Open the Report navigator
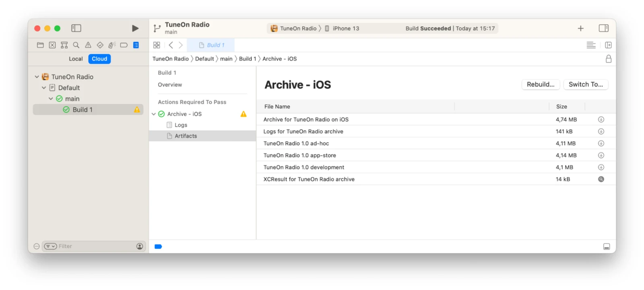Image resolution: width=644 pixels, height=290 pixels. [136, 45]
